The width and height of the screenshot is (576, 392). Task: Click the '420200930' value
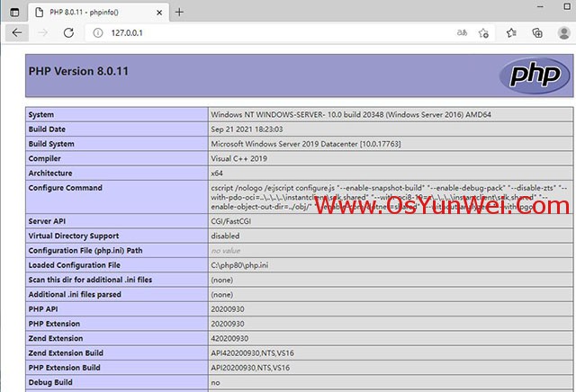click(229, 338)
